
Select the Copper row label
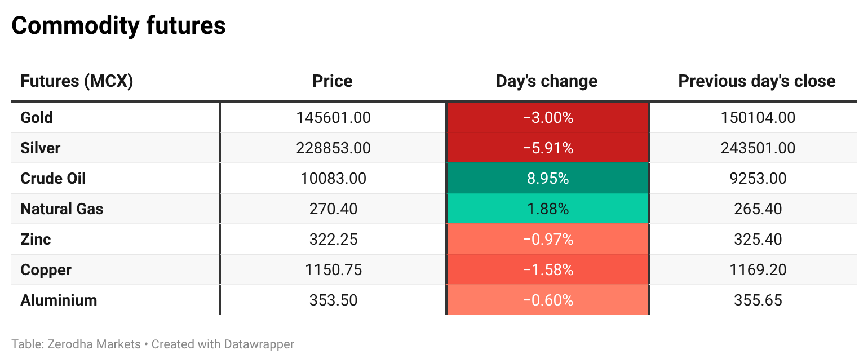click(x=46, y=270)
